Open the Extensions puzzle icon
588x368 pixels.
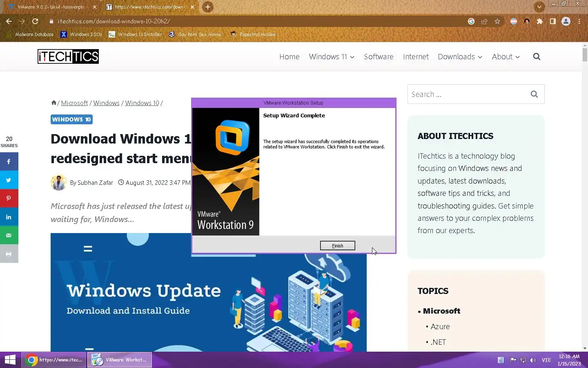tap(540, 21)
